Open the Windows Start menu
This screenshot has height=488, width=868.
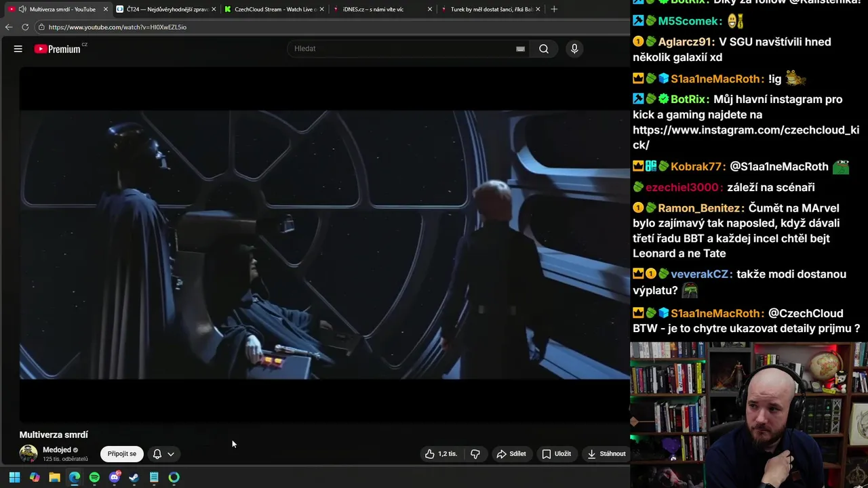[x=14, y=477]
